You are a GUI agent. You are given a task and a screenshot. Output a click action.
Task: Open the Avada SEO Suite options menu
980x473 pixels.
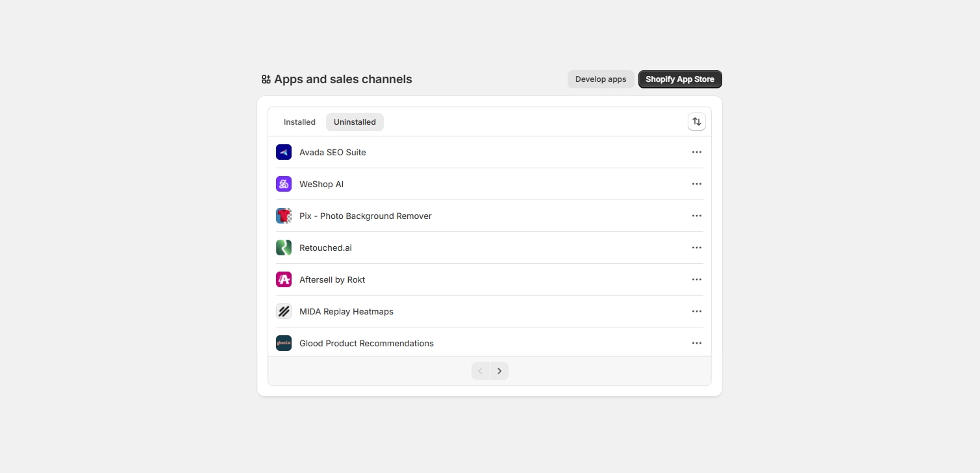696,151
